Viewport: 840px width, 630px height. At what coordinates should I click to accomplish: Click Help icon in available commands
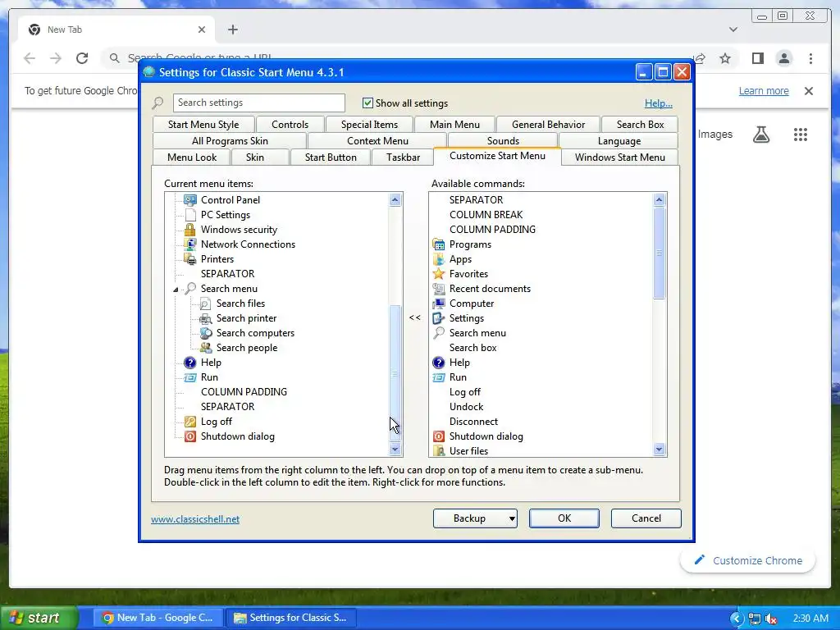[438, 363]
